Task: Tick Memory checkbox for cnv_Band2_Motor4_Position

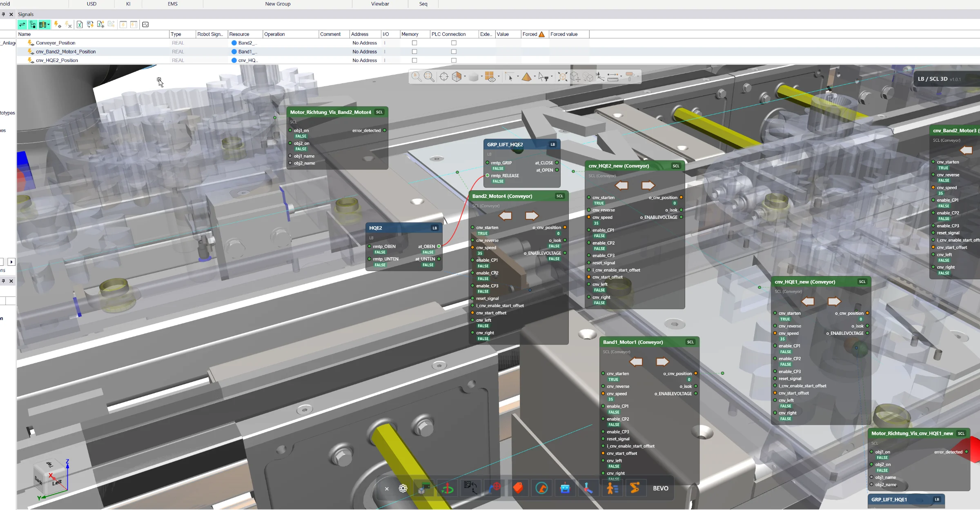Action: pyautogui.click(x=414, y=51)
